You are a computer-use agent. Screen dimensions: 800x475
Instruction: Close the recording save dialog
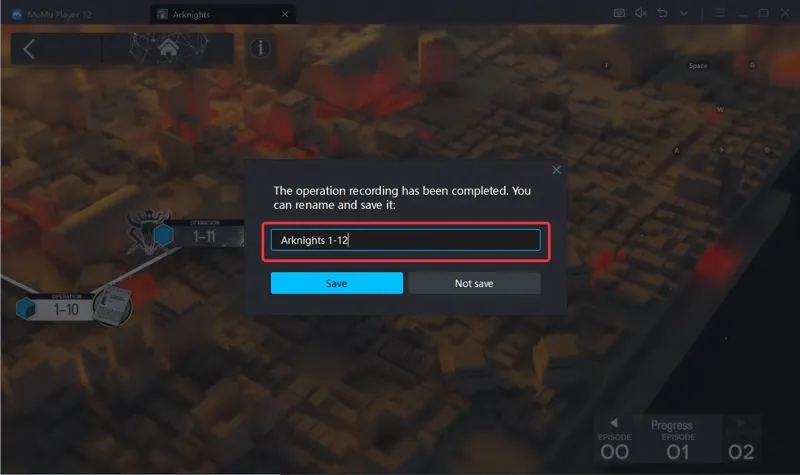click(x=557, y=170)
